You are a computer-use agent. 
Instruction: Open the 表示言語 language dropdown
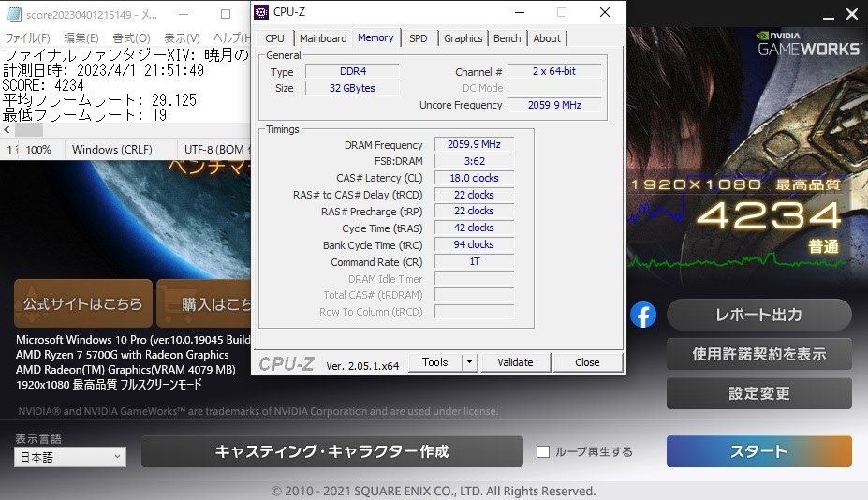pyautogui.click(x=70, y=457)
